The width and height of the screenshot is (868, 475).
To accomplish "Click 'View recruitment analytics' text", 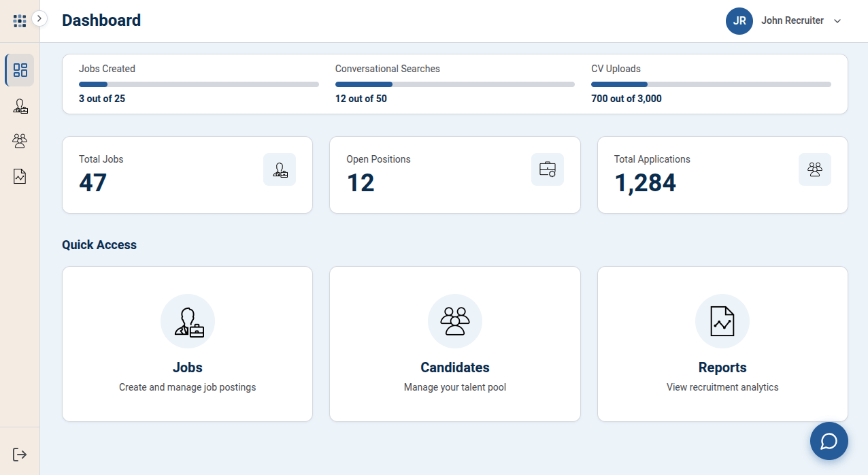I will (722, 387).
